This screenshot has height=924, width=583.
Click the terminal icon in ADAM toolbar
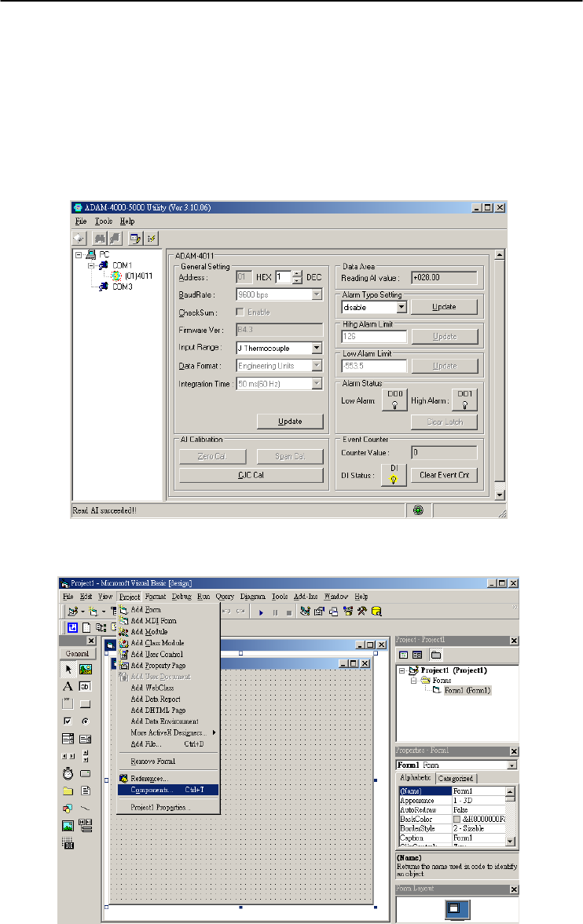[x=136, y=238]
